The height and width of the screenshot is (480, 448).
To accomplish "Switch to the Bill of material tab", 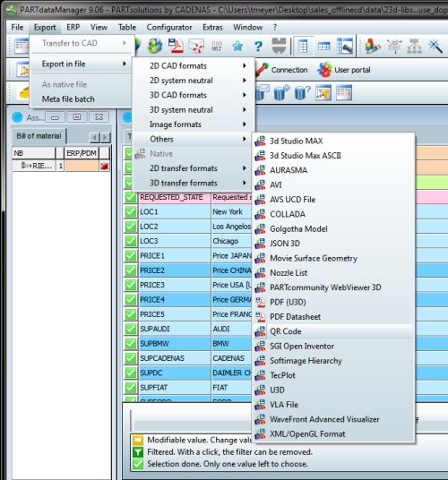I will 39,136.
